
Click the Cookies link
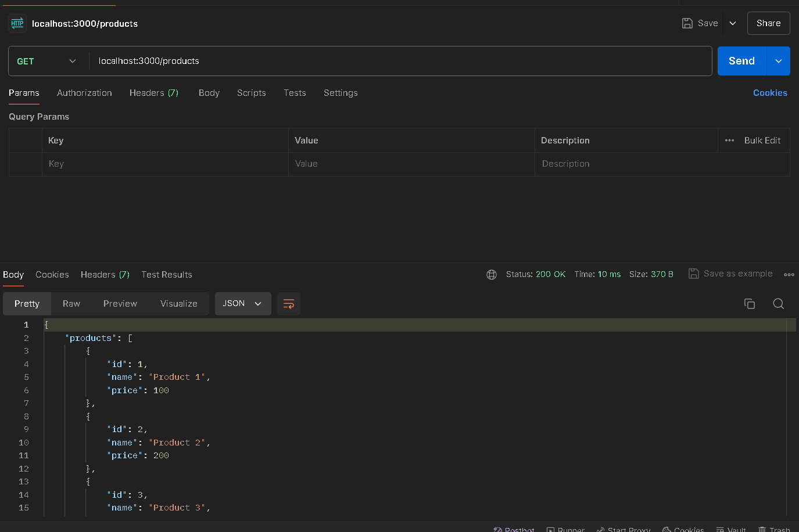[770, 93]
